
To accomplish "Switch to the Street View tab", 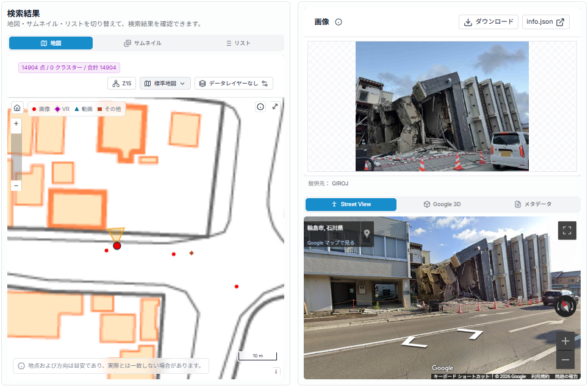I will [x=351, y=204].
